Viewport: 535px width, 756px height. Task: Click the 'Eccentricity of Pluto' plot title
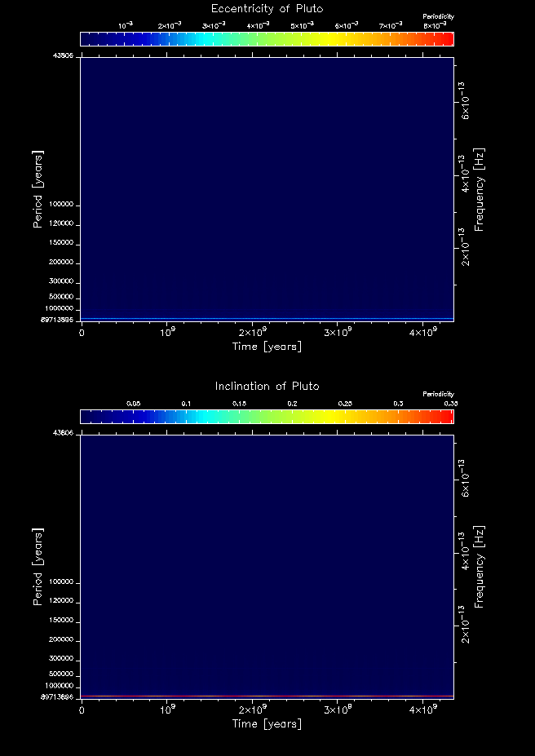267,9
